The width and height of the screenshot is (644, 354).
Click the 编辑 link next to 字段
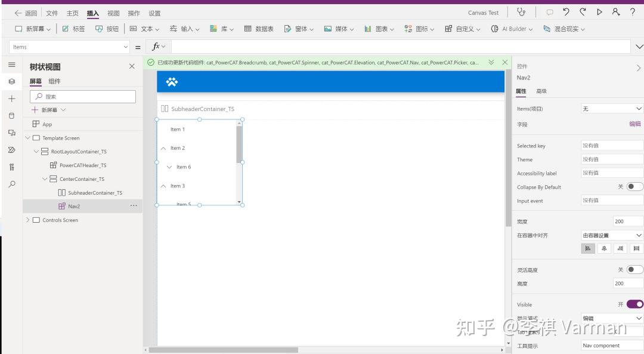click(x=634, y=124)
